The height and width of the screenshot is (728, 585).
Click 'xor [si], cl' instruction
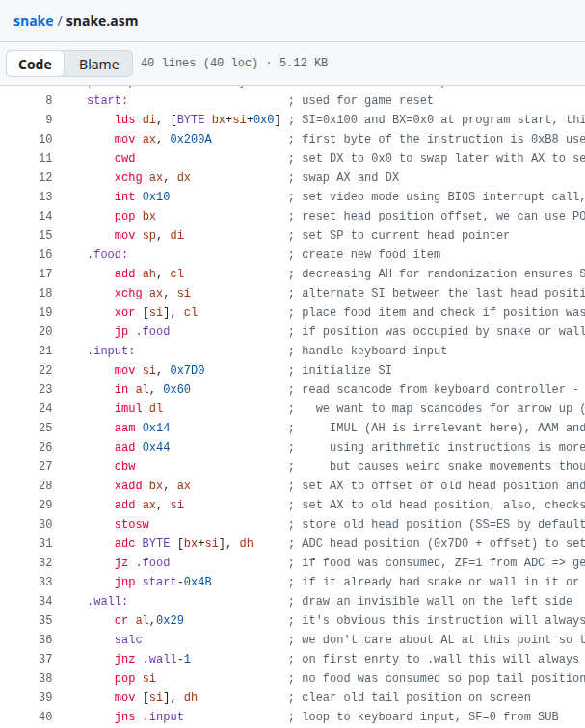tap(156, 312)
